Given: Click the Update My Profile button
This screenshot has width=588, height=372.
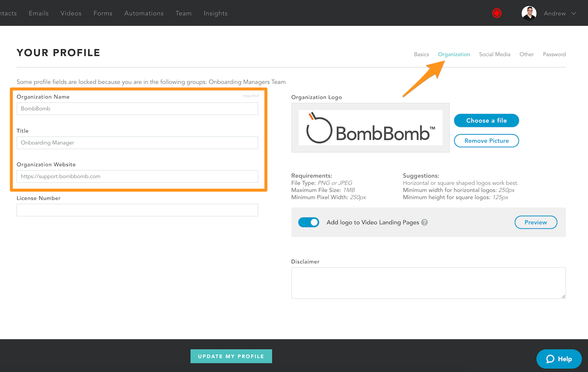Looking at the screenshot, I should pos(231,356).
